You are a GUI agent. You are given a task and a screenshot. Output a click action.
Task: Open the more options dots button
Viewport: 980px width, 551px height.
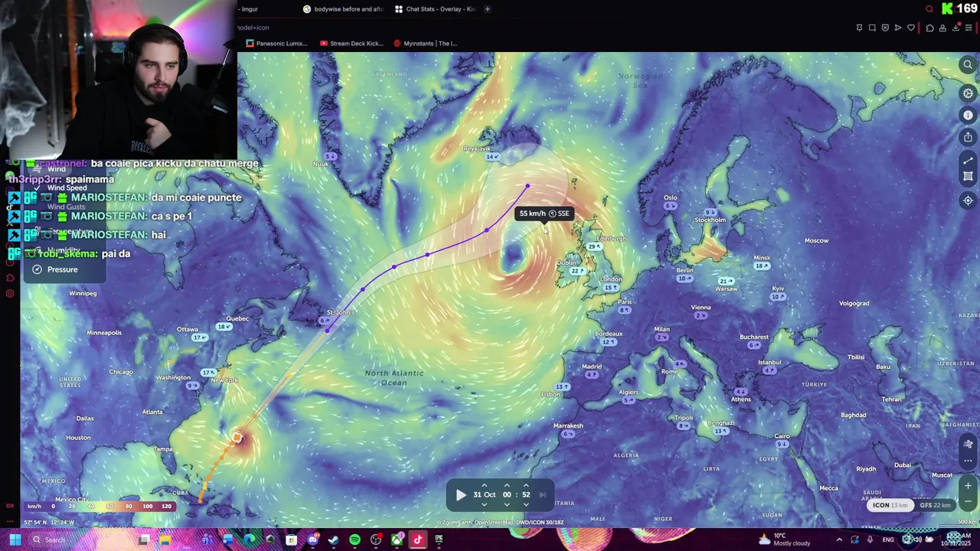click(968, 460)
